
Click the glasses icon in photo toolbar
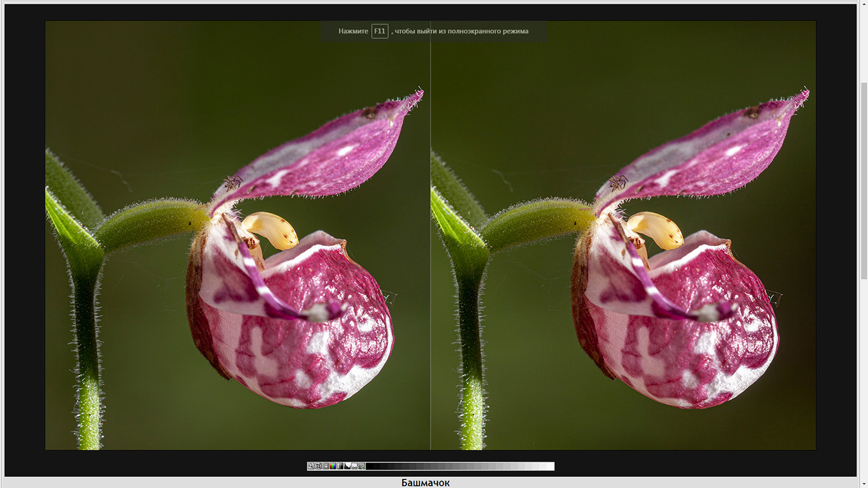(x=355, y=466)
